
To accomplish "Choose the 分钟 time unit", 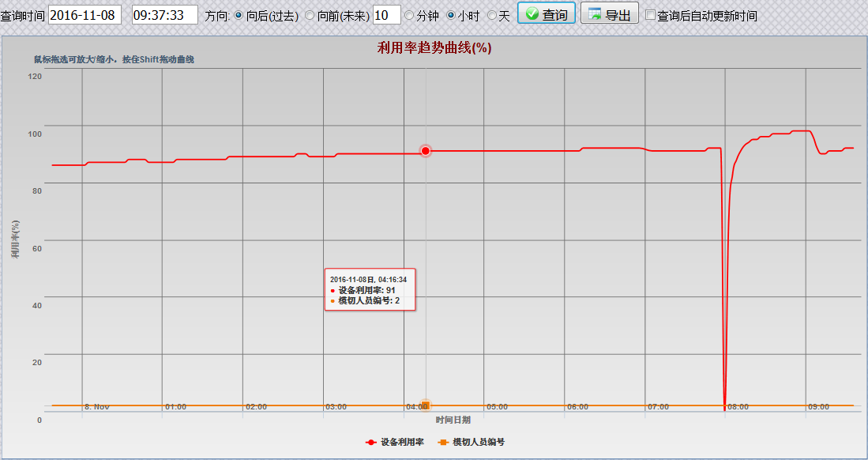I will (409, 15).
